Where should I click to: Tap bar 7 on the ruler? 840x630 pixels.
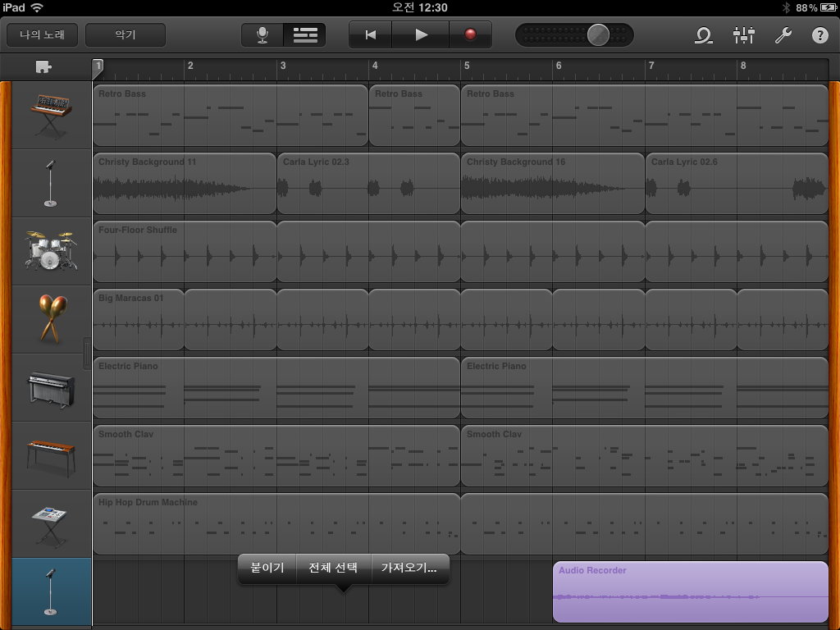click(x=651, y=66)
